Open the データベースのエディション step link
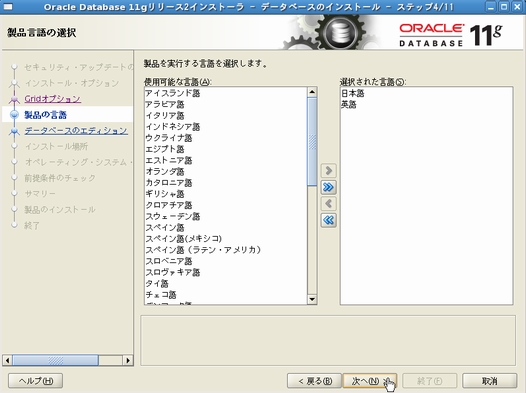 (76, 130)
